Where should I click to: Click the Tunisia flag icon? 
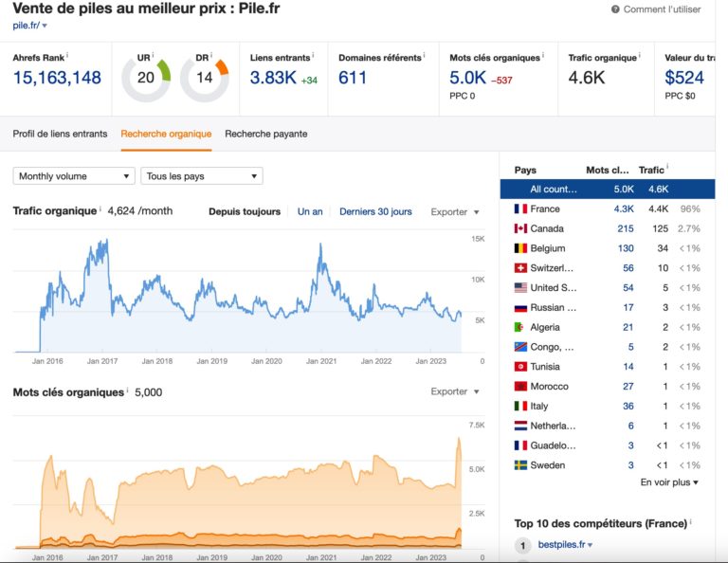520,367
